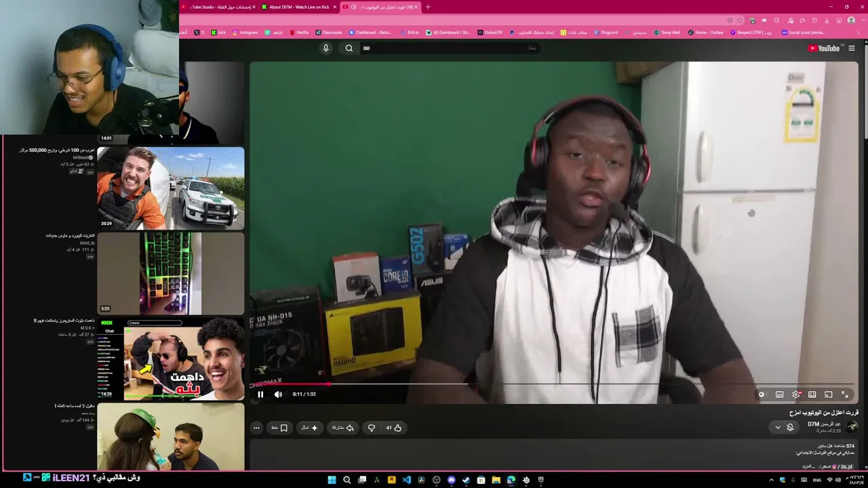Viewport: 868px width, 488px height.
Task: Open the D7M channel name link
Action: [x=824, y=424]
